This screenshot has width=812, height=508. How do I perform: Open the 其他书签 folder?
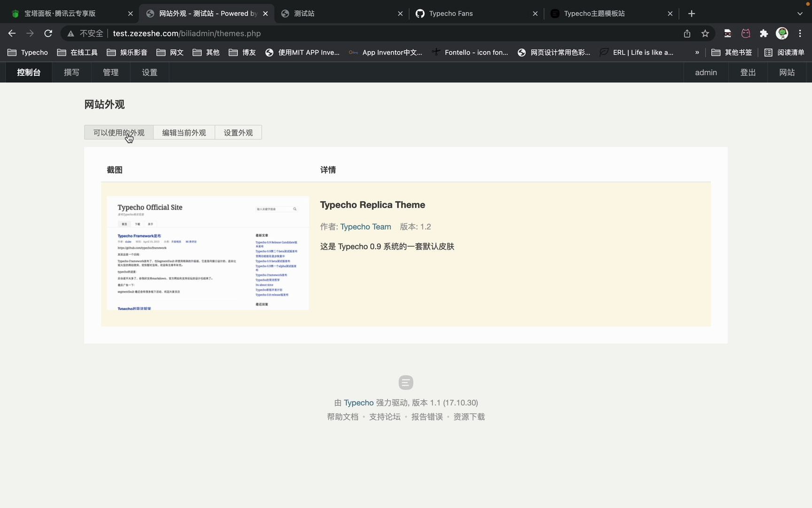(x=732, y=53)
